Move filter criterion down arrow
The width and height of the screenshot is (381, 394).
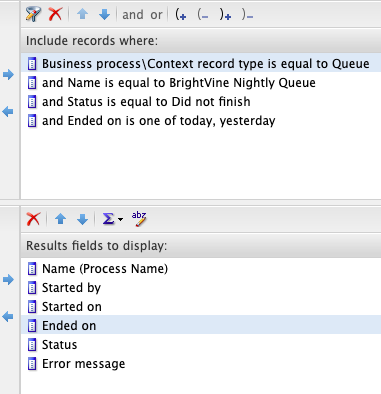pyautogui.click(x=104, y=14)
